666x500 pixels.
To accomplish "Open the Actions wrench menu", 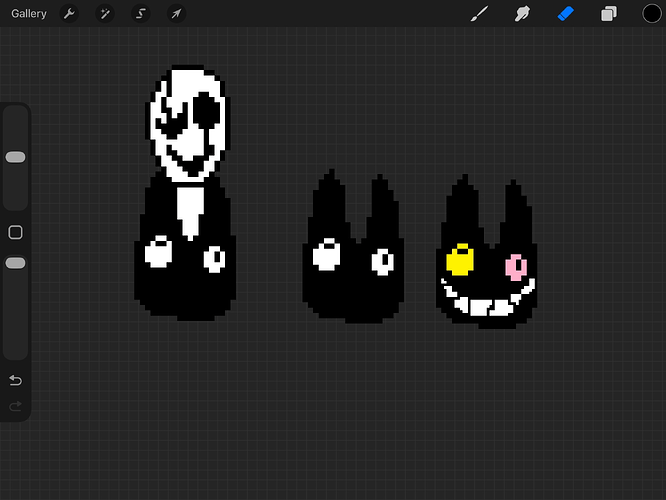I will click(x=69, y=14).
